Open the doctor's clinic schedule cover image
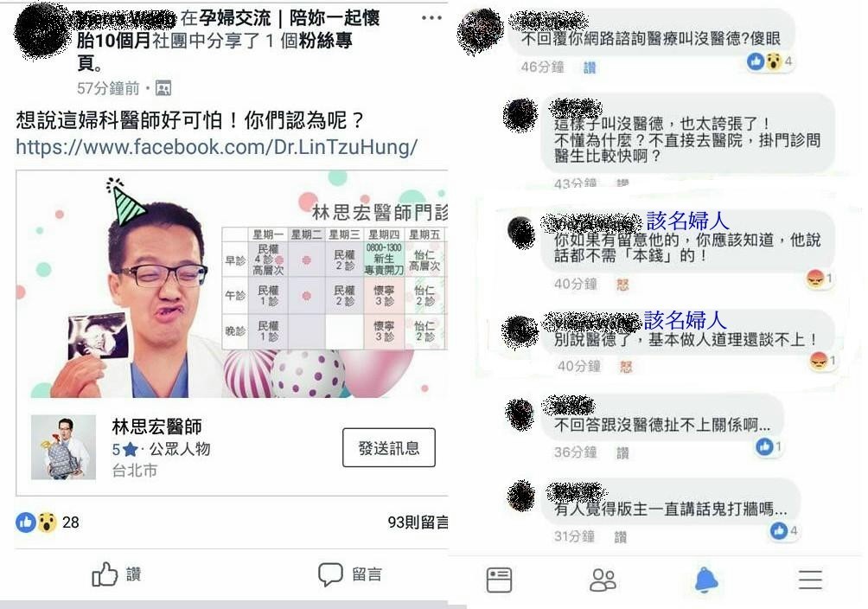Screen dimensions: 868x609 232,284
